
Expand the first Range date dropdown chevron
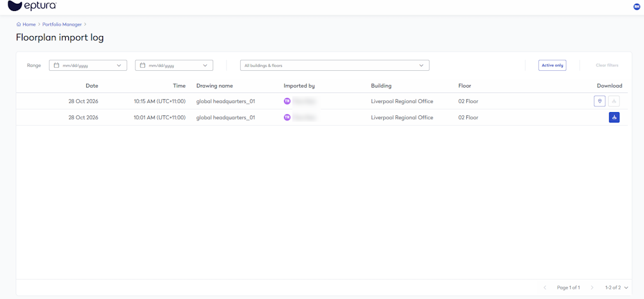tap(119, 65)
